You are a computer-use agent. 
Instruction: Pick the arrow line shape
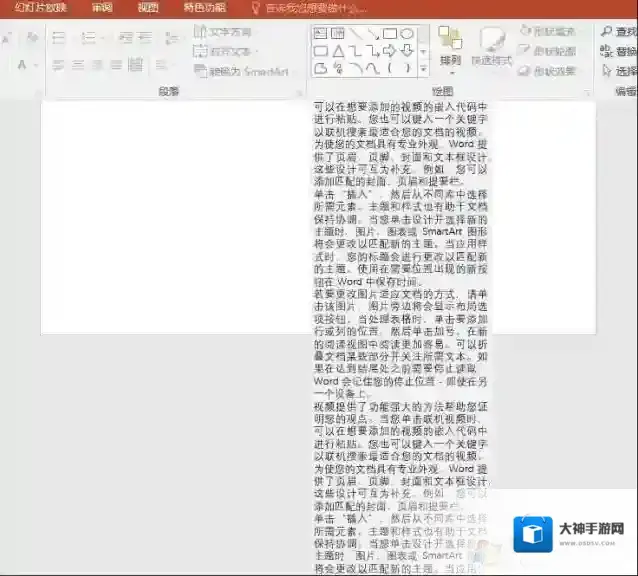[373, 33]
